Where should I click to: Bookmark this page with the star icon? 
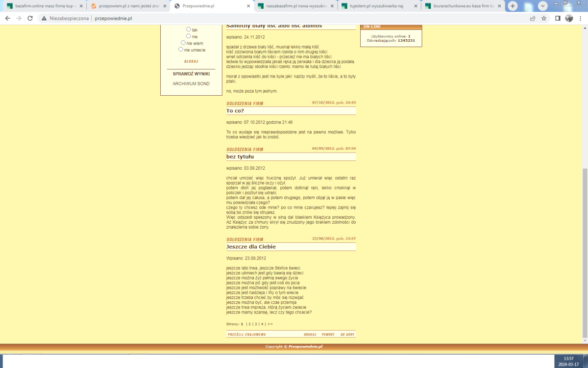[x=544, y=18]
